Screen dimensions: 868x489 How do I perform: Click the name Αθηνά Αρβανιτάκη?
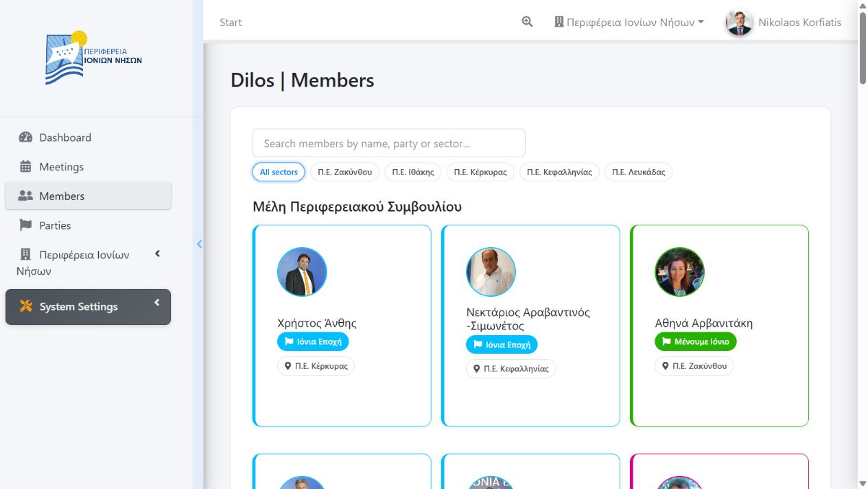704,323
